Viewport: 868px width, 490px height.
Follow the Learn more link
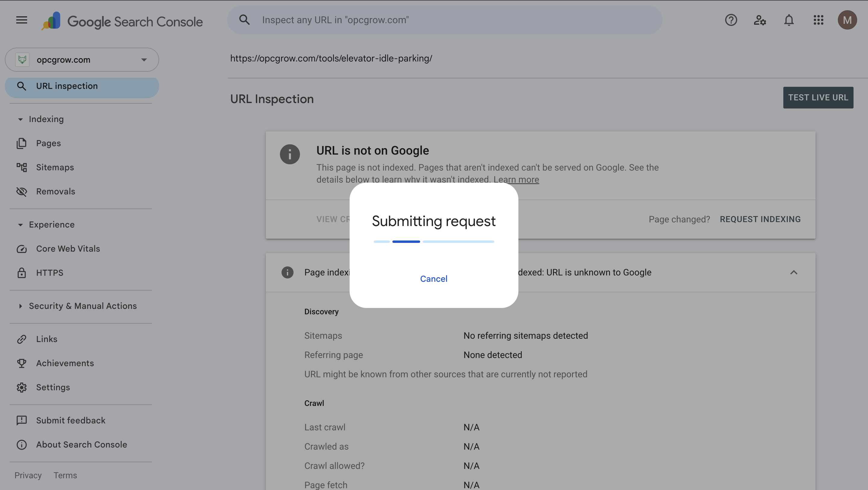click(x=516, y=180)
